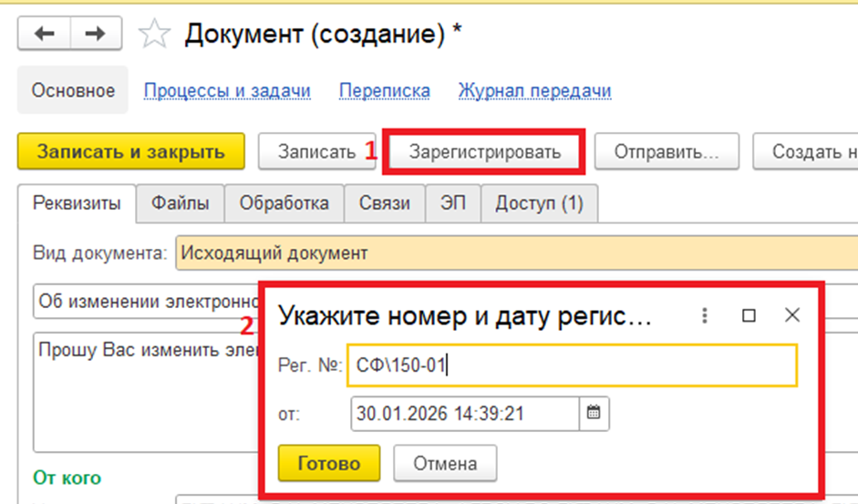Maximize the registration number dialog
The image size is (858, 504).
[x=749, y=315]
